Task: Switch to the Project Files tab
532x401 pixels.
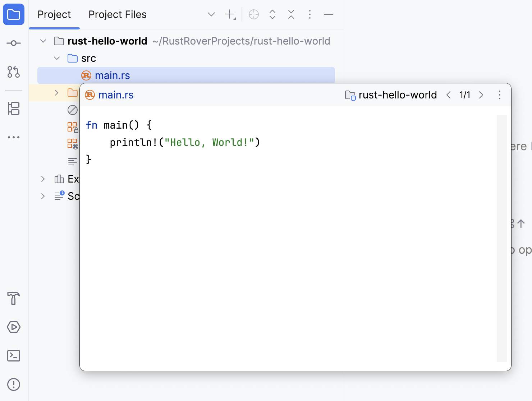Action: (117, 14)
